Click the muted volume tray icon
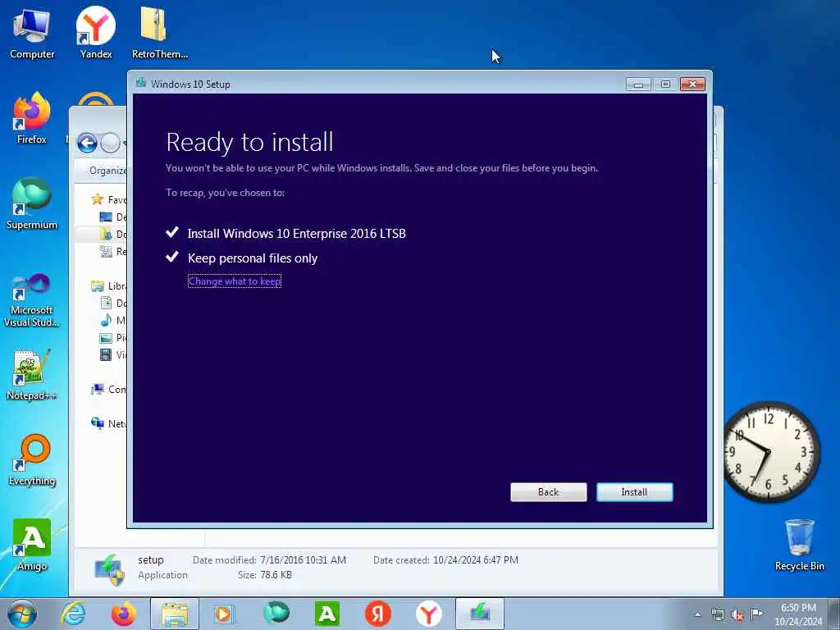Image resolution: width=840 pixels, height=630 pixels. pos(737,614)
